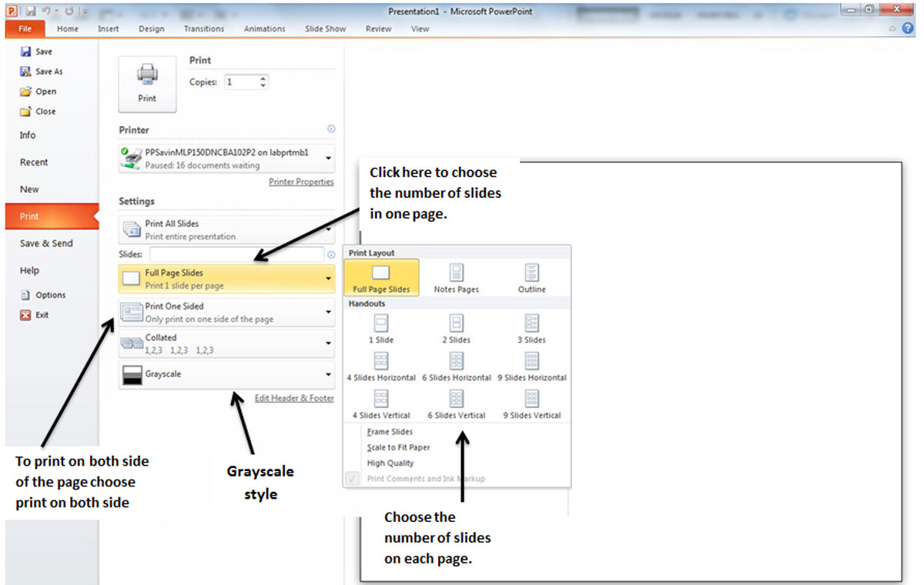Click the PowerPoint application icon in title bar
924x585 pixels.
[12, 11]
